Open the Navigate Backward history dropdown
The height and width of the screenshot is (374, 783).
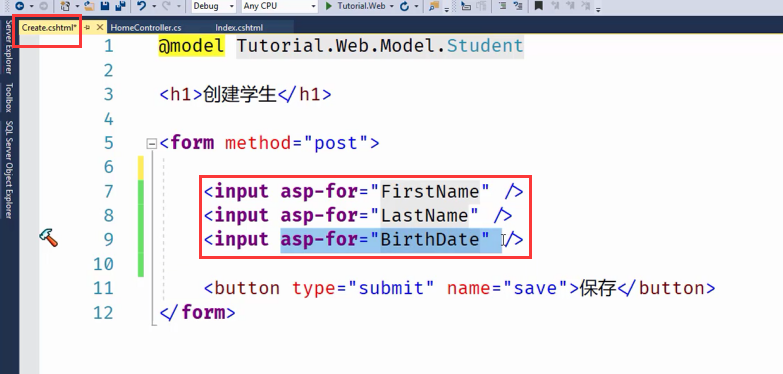31,6
